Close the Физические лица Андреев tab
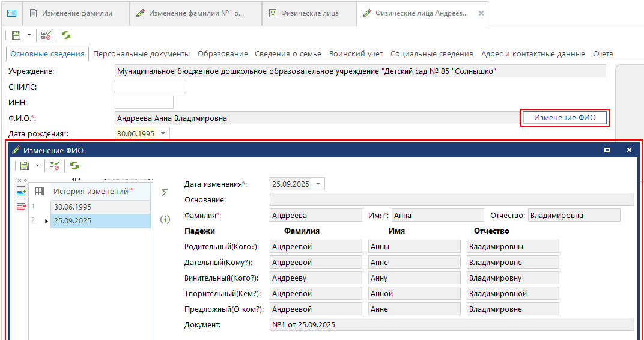This screenshot has width=644, height=340. point(481,13)
